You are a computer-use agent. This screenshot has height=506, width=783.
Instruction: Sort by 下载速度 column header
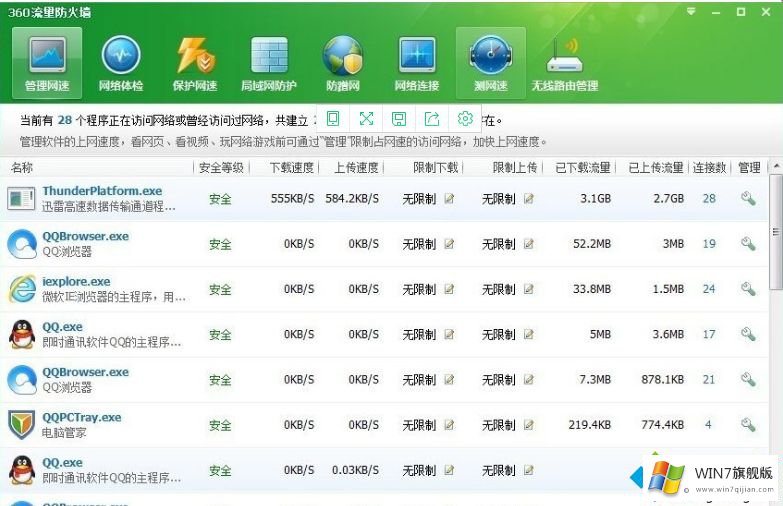tap(292, 168)
